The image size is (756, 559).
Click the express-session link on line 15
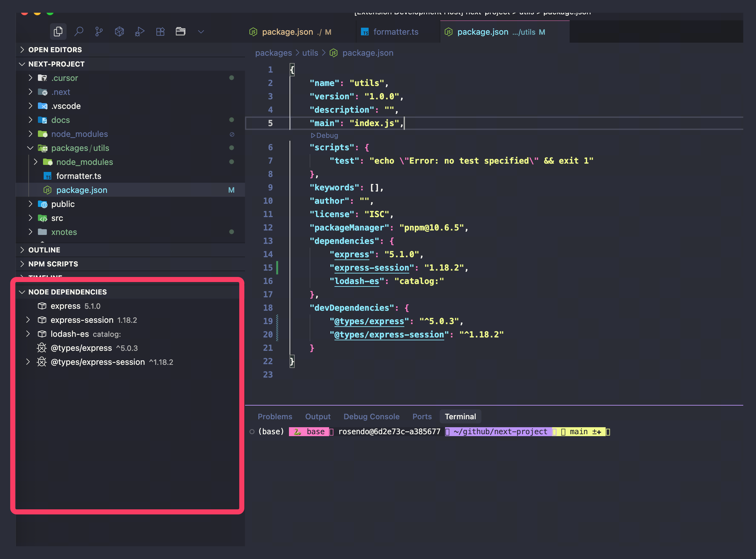pyautogui.click(x=371, y=268)
